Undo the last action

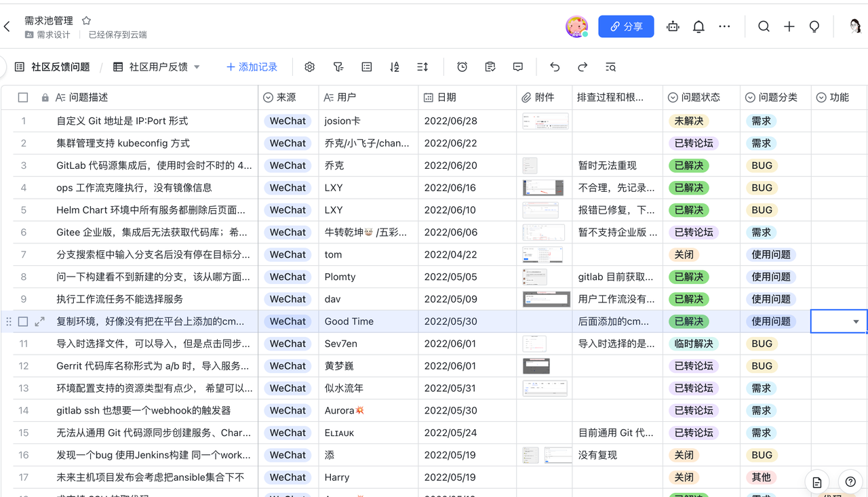point(555,67)
